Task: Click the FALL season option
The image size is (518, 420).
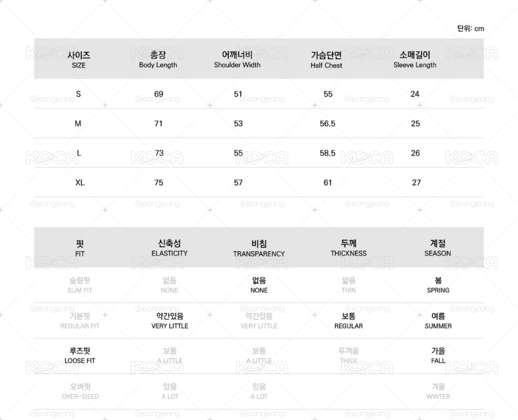Action: click(x=438, y=356)
